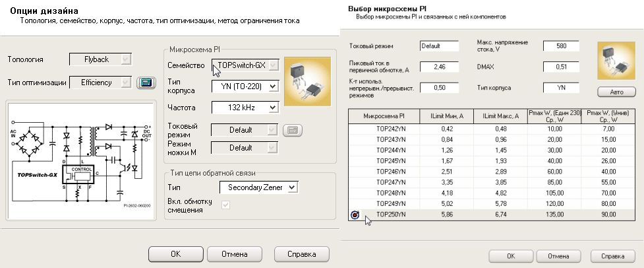Click Справка in the Выбор микросхемы PI dialog
The width and height of the screenshot is (644, 268).
(x=613, y=256)
